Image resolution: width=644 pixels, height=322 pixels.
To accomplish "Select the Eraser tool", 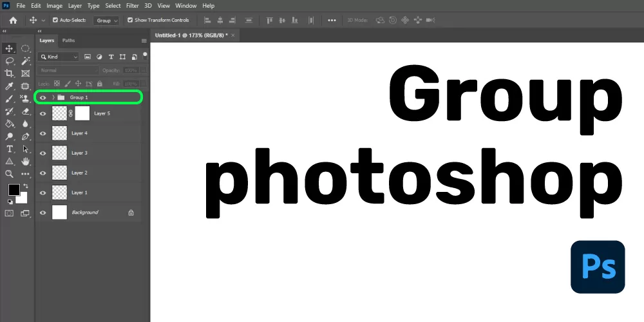I will point(26,111).
